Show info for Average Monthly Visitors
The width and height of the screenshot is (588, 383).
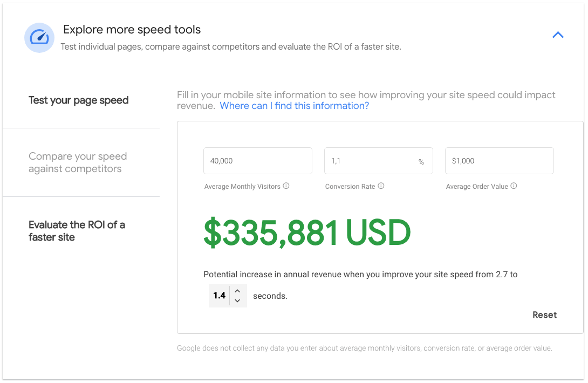pyautogui.click(x=286, y=186)
